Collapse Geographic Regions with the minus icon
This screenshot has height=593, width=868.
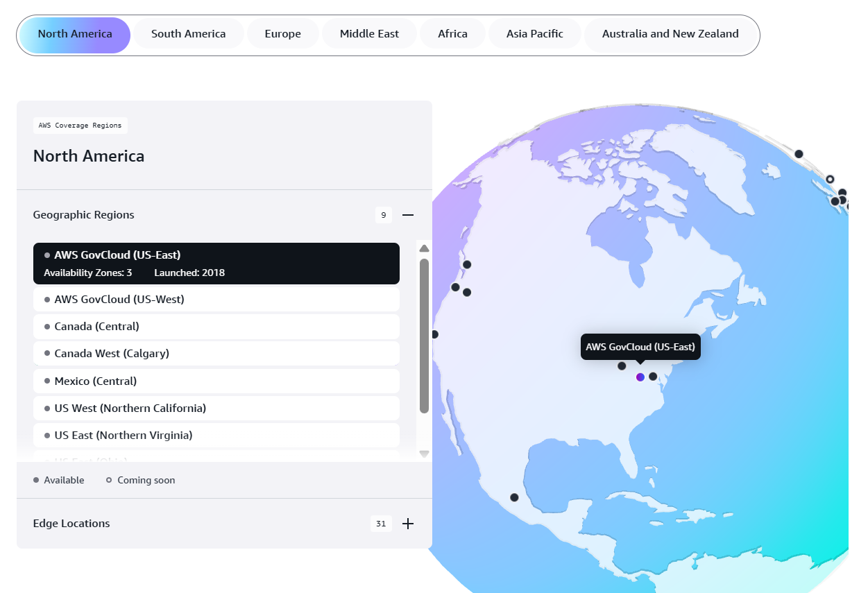(408, 215)
